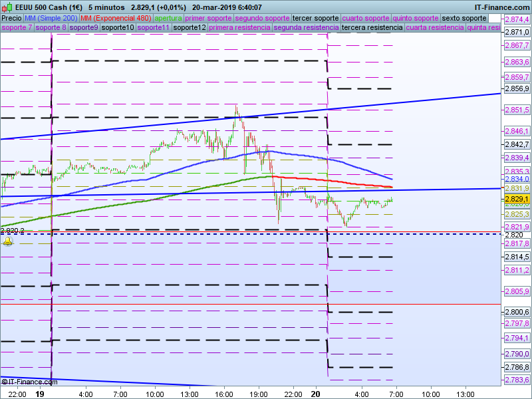Click the candlestick icon beside EEUU 500
532x399 pixels.
click(7, 7)
